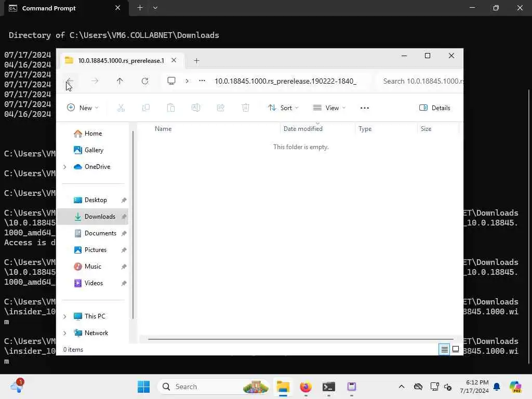Click pin icon next to Music

[124, 267]
